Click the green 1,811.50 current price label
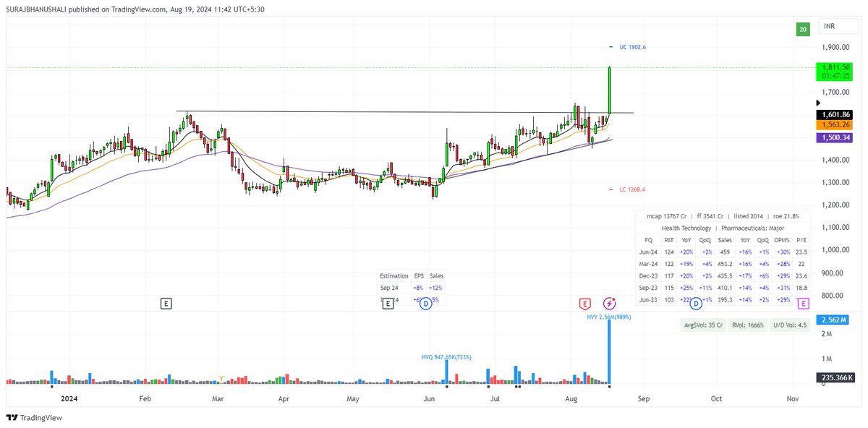This screenshot has width=868, height=428. 835,67
